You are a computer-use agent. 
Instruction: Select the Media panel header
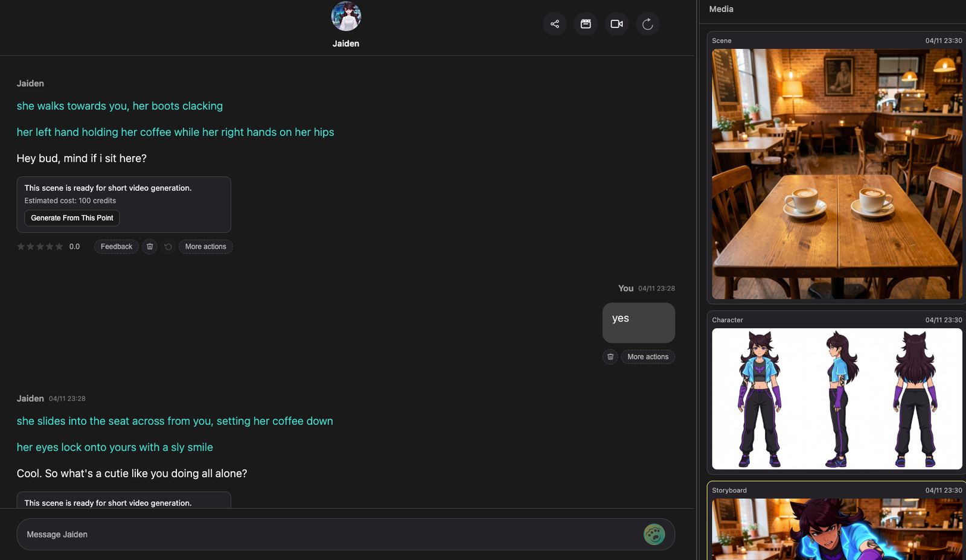721,9
